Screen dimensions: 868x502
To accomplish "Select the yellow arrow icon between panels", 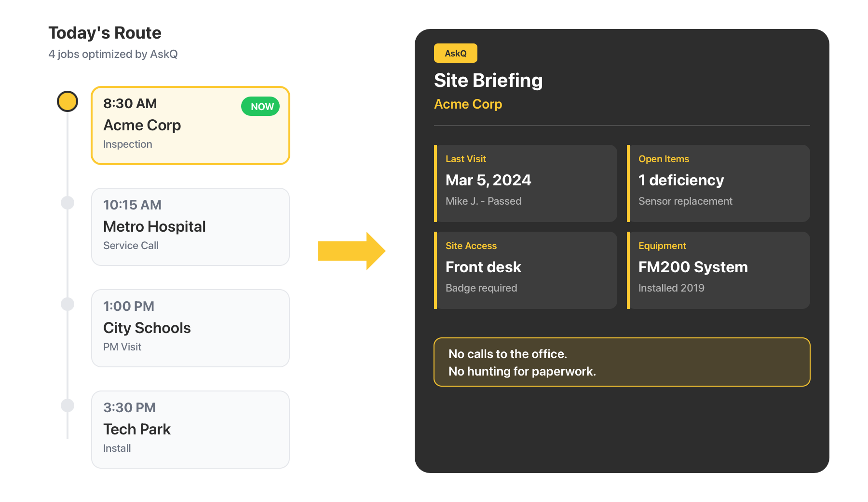I will coord(352,251).
